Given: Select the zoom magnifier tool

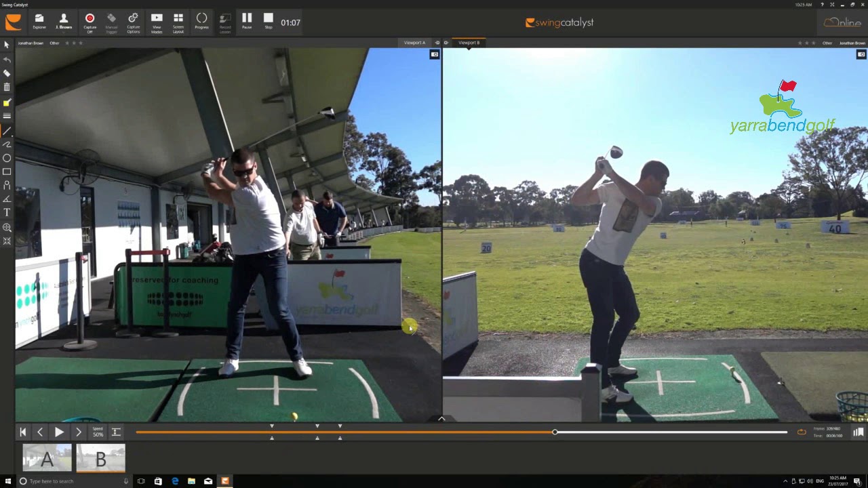Looking at the screenshot, I should (x=7, y=227).
